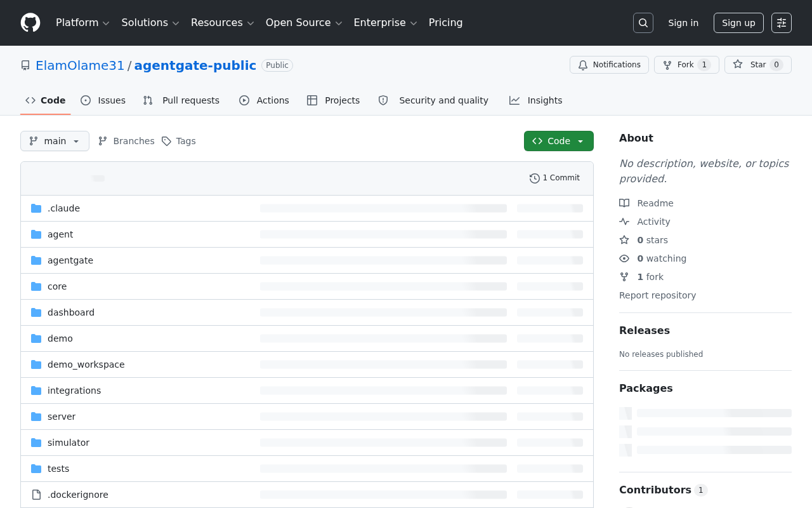Click the Tags tag icon

(166, 141)
